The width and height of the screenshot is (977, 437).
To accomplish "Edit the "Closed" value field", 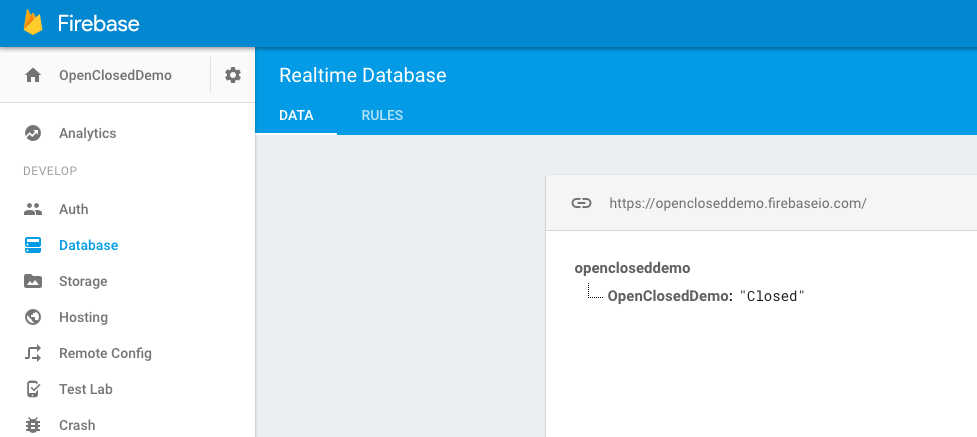I will (772, 297).
